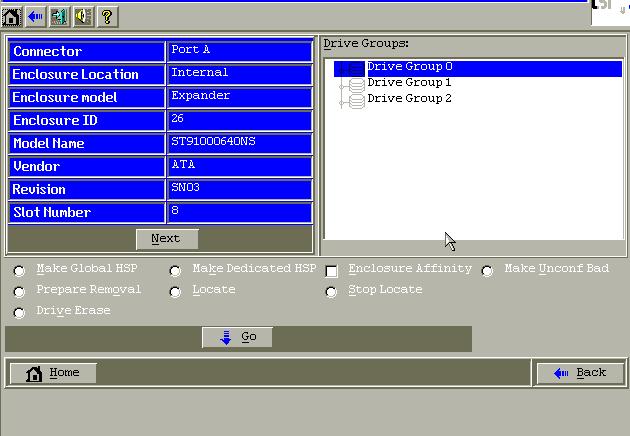Click the disk icon beside Drive Group 2
Viewport: 630px width, 436px height.
click(x=356, y=99)
